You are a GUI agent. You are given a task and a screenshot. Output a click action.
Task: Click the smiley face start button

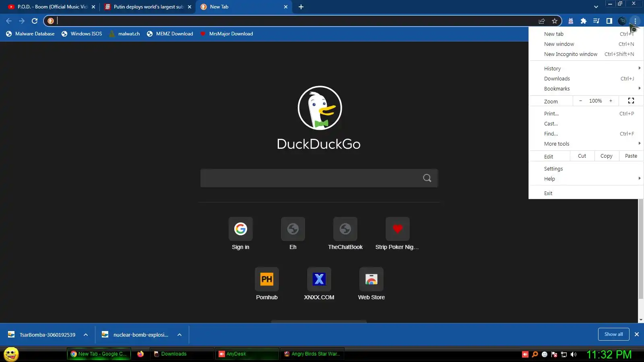(11, 354)
